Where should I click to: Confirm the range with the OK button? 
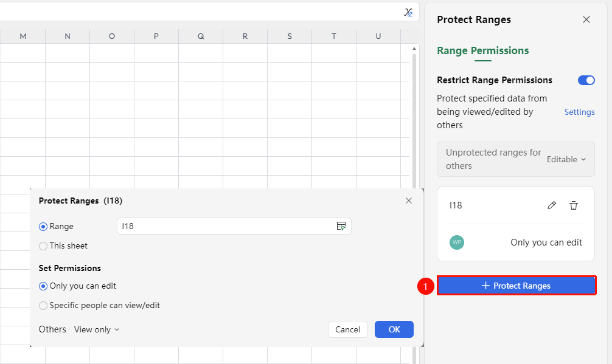click(x=394, y=329)
